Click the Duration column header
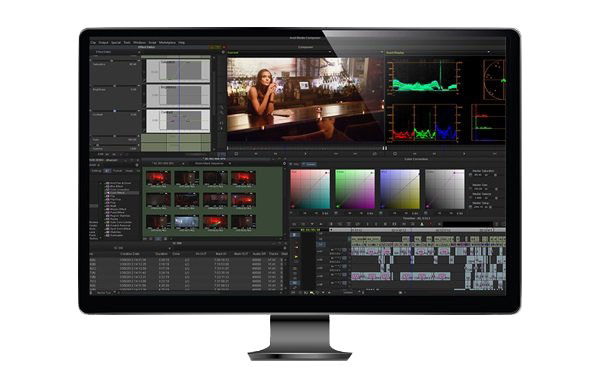 click(x=161, y=254)
